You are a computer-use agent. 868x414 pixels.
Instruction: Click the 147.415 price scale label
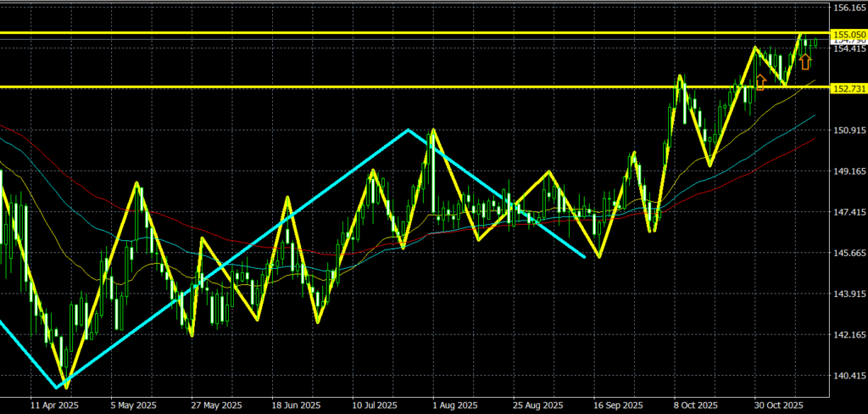click(849, 212)
